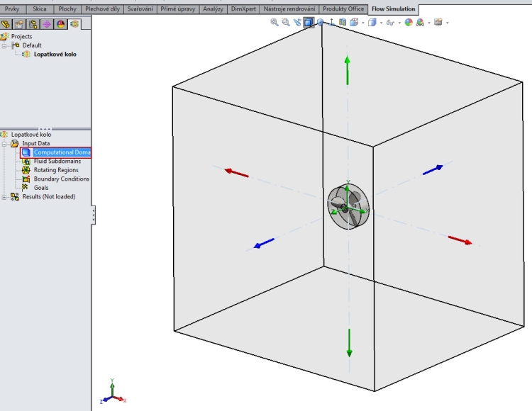Click the Goals checkered flag icon

25,187
